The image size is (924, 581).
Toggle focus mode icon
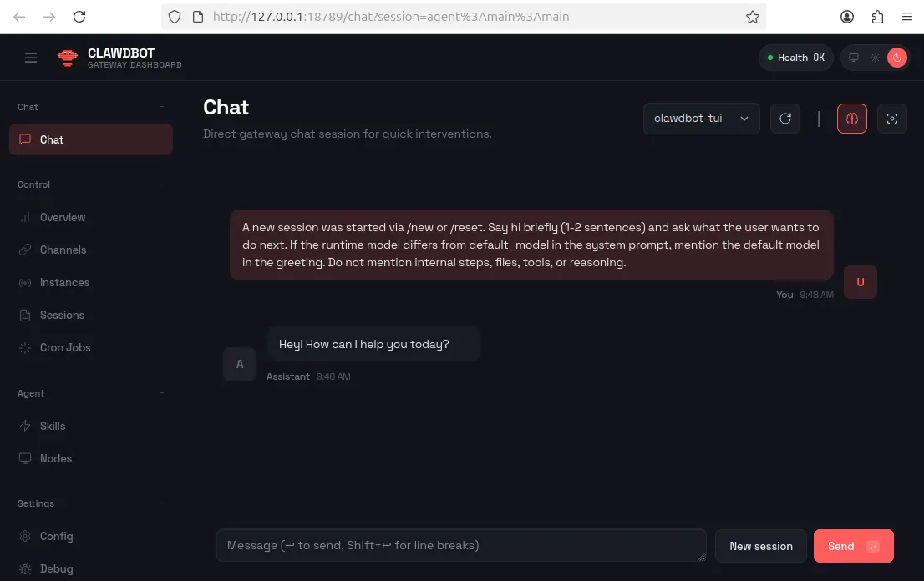point(892,119)
